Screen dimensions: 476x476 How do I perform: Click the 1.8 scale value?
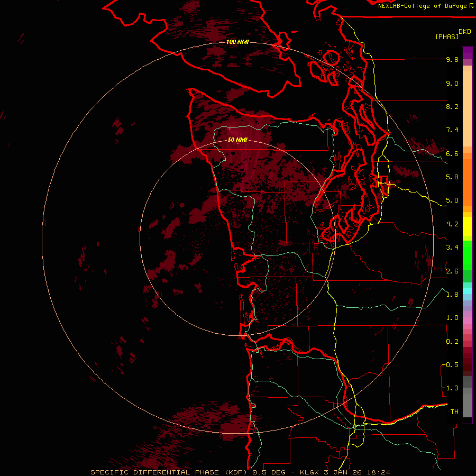click(452, 295)
